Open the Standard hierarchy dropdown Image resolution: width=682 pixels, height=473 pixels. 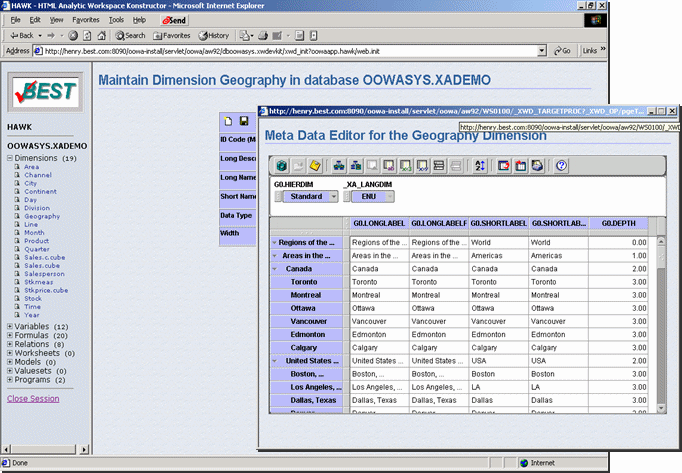pyautogui.click(x=333, y=197)
